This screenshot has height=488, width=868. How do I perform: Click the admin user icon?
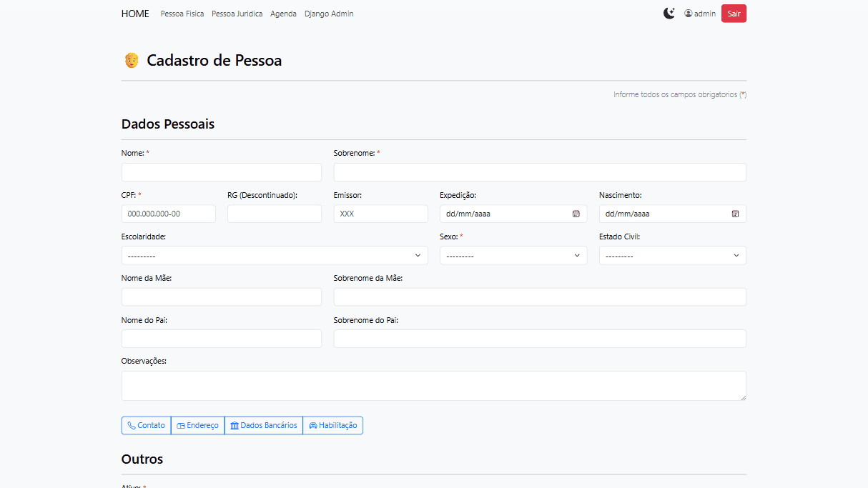tap(689, 14)
